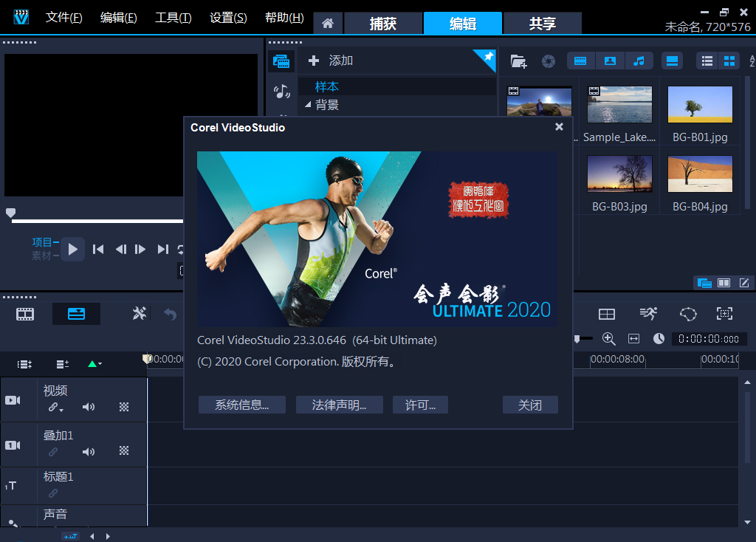Mute the 视频 track audio
756x542 pixels.
tap(89, 407)
